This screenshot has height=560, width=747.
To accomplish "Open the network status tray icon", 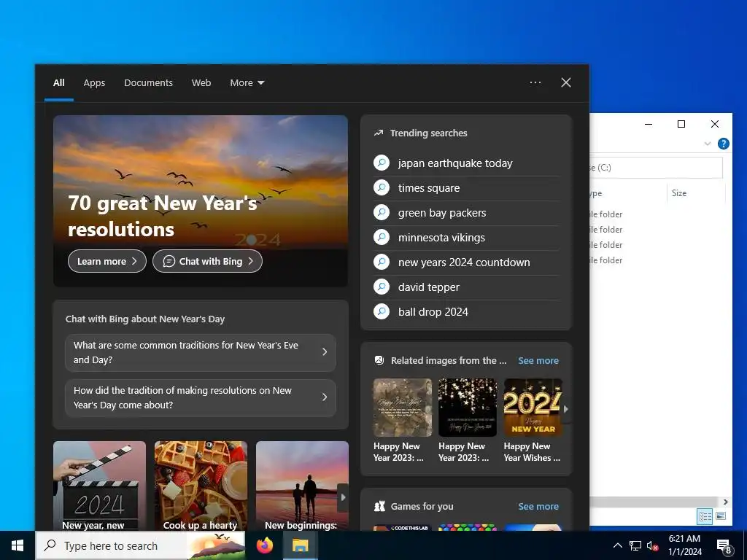I will (635, 545).
